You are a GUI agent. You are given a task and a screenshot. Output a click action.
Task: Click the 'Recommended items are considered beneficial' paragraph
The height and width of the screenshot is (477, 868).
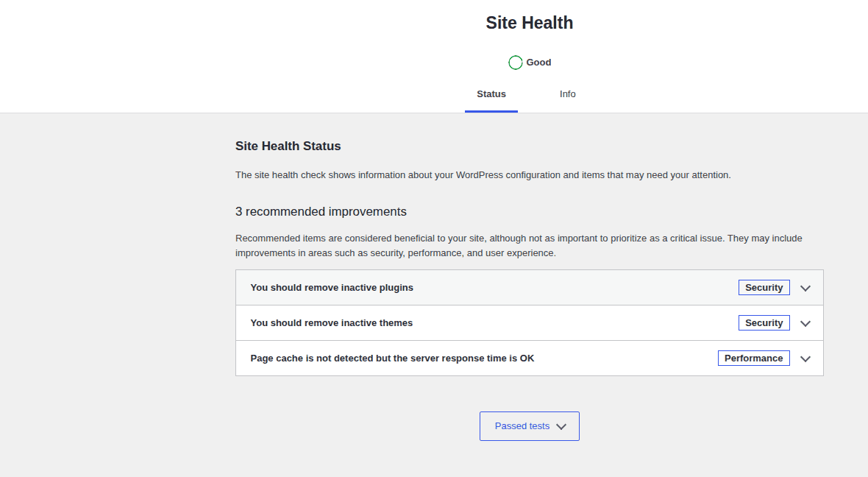(519, 245)
